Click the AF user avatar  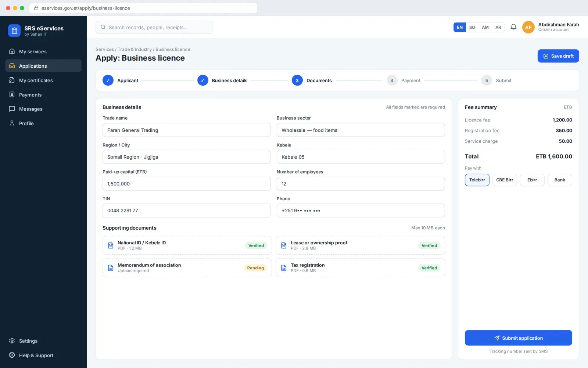tap(528, 27)
